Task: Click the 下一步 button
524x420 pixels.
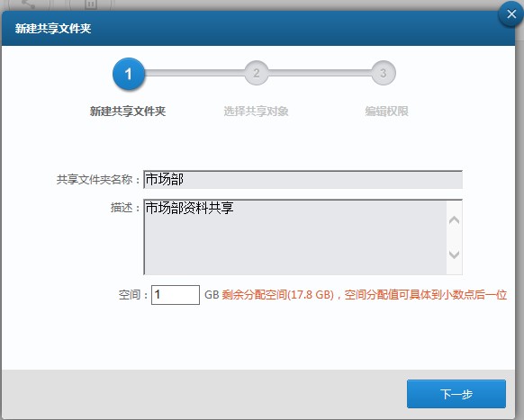Action: coord(456,394)
